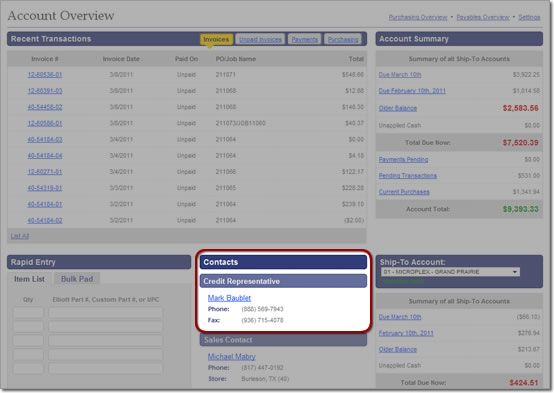Click the first part number field in Rapid Entry
The height and width of the screenshot is (393, 554).
(x=105, y=313)
